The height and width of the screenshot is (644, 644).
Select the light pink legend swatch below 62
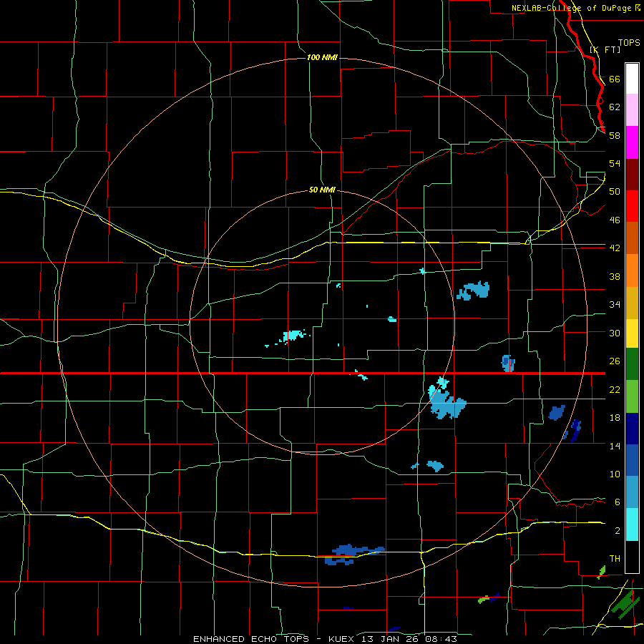[632, 110]
